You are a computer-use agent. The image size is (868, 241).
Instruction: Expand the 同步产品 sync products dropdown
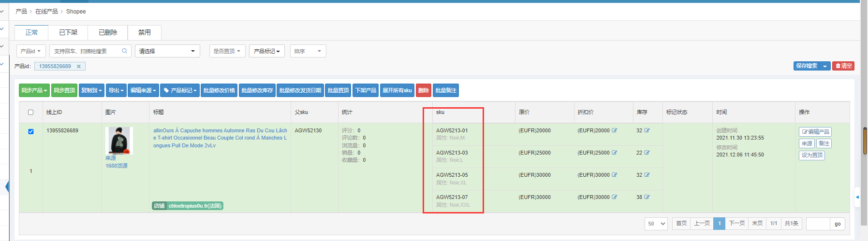pyautogui.click(x=34, y=90)
